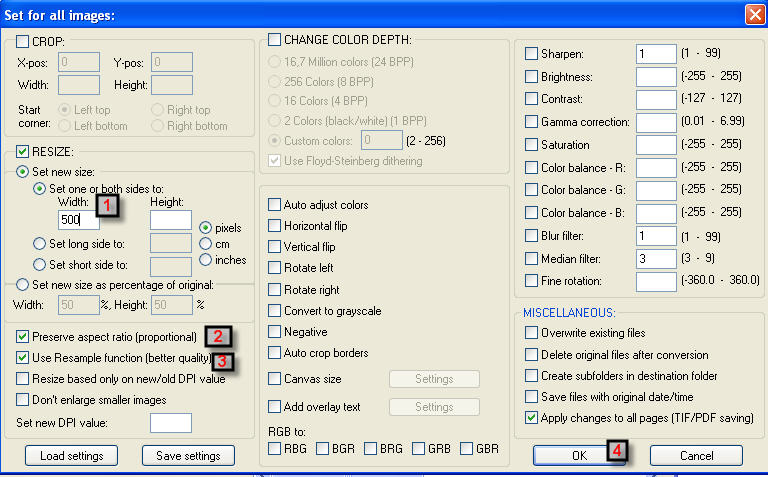The image size is (768, 477).
Task: Uncheck the RESIZE checkbox
Action: pyautogui.click(x=23, y=152)
